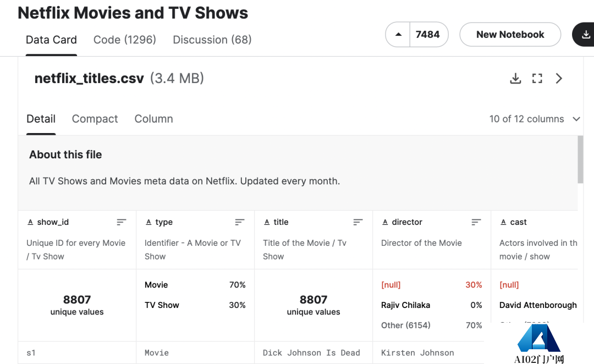Screen dimensions: 594x364
Task: Open the Code (1296) tab
Action: 125,40
